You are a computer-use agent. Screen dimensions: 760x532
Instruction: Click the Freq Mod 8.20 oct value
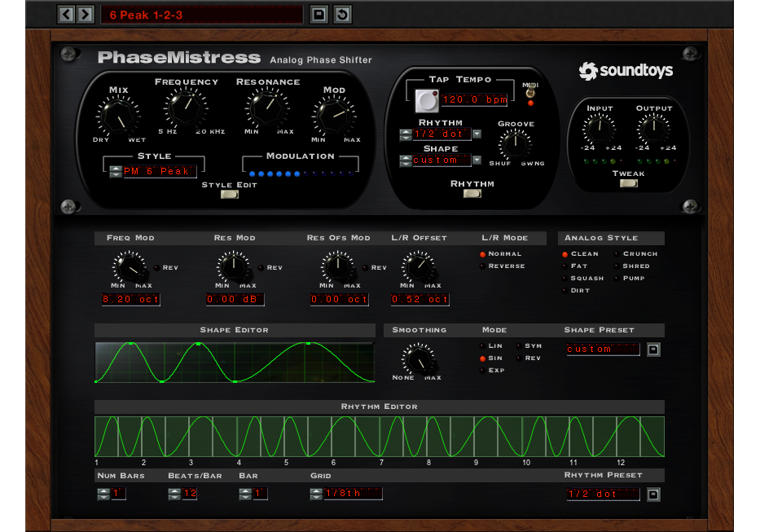pyautogui.click(x=130, y=299)
